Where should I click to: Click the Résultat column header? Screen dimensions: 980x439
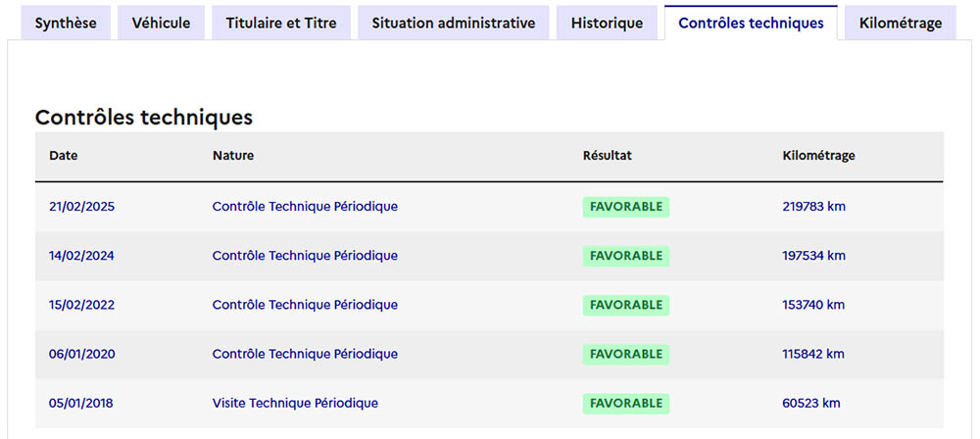608,156
